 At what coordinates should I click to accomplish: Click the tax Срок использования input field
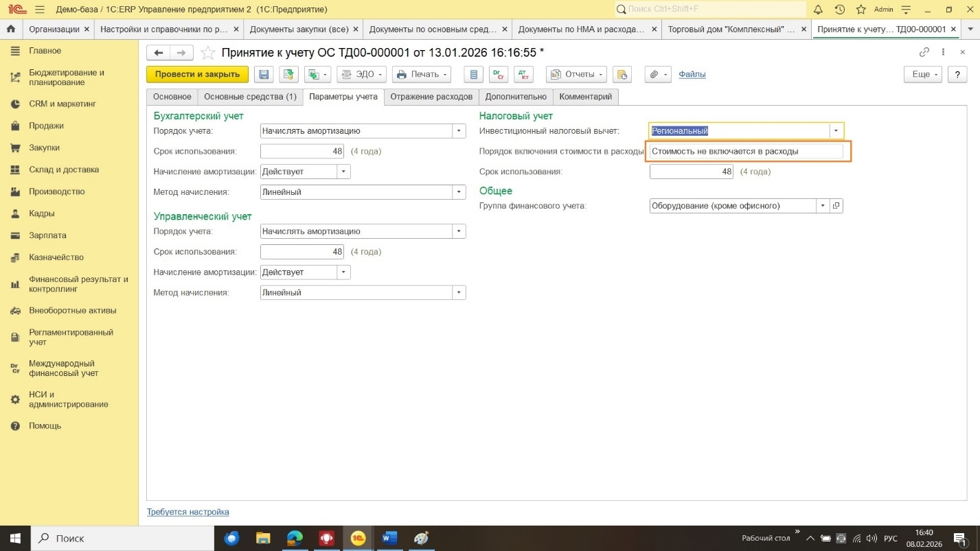coord(691,172)
